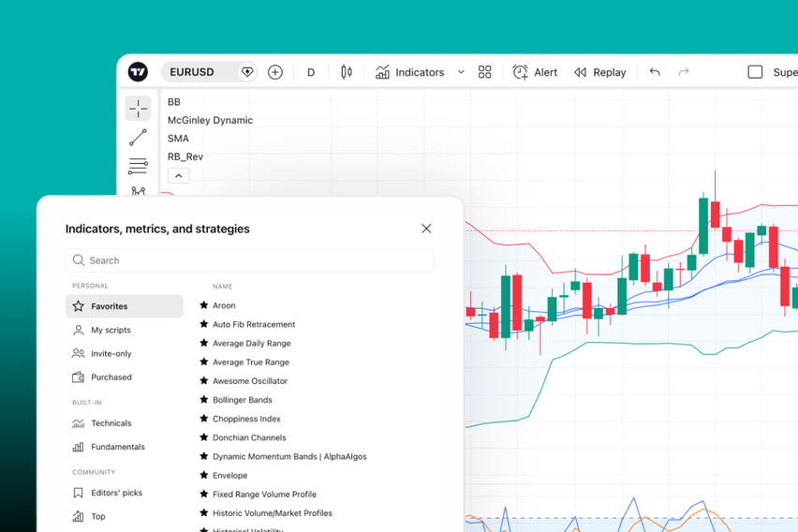Select the horizontal lines Fibonacci tool
Screen dimensions: 798x532
point(138,166)
